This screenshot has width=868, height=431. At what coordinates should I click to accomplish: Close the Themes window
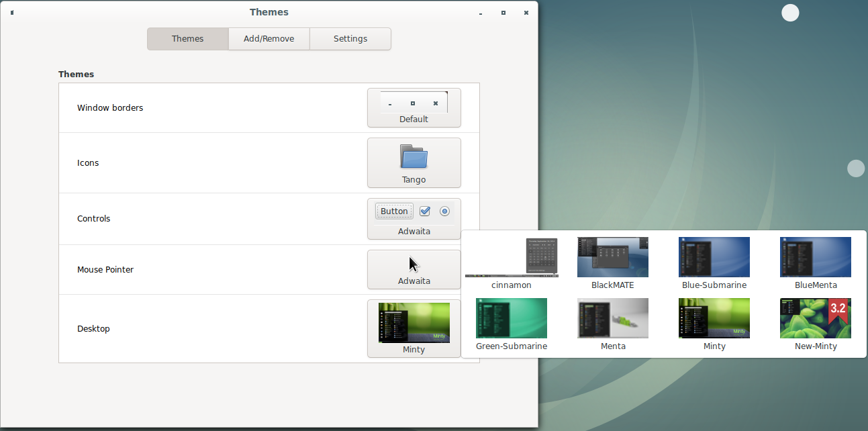(526, 13)
